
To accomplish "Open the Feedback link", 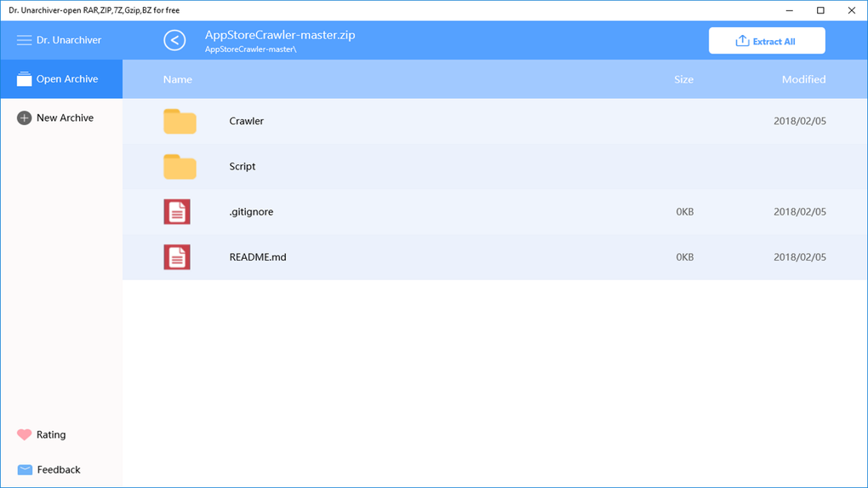I will [x=59, y=470].
